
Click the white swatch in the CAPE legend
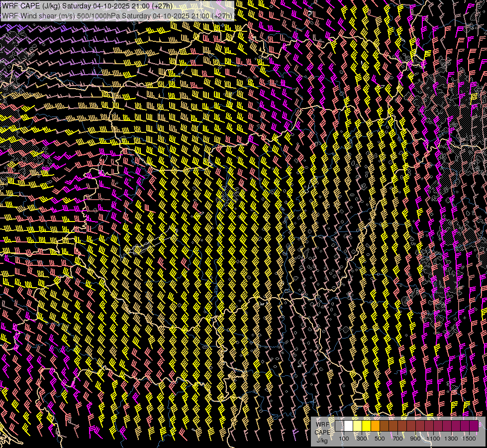tap(348, 426)
